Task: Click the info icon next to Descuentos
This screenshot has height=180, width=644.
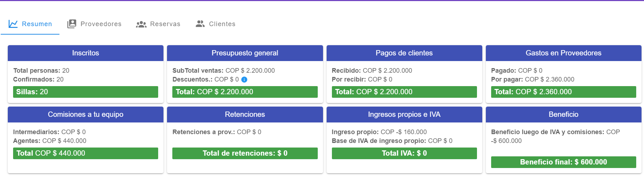Action: [244, 80]
